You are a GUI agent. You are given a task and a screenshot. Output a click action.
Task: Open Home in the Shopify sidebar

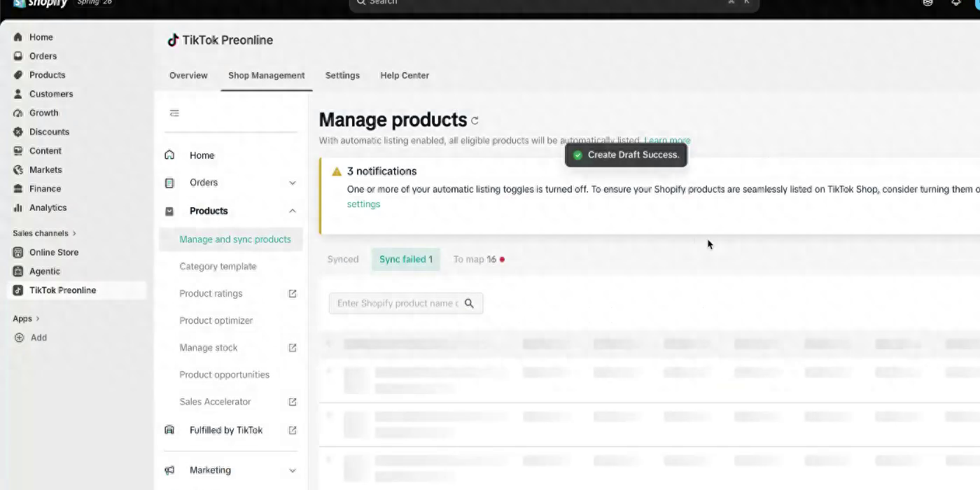point(41,37)
